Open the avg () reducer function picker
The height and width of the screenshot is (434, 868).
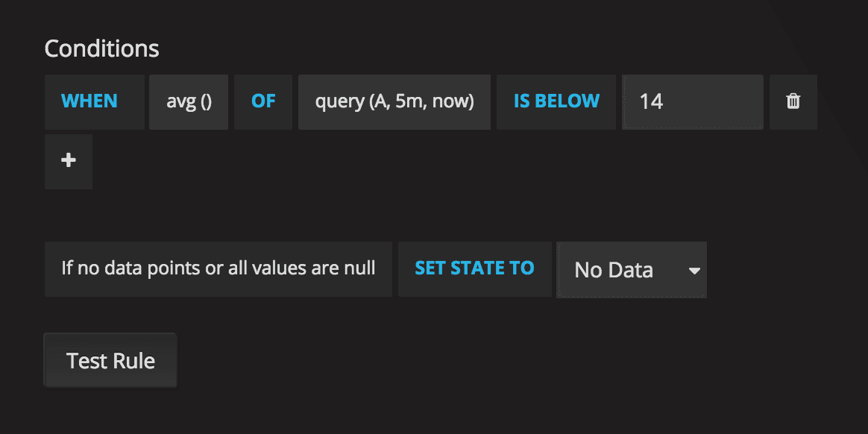coord(189,101)
